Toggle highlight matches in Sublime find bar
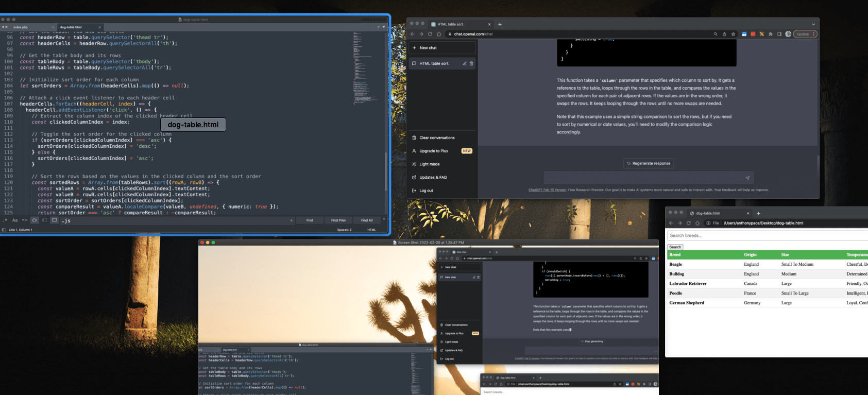This screenshot has height=395, width=868. point(54,220)
